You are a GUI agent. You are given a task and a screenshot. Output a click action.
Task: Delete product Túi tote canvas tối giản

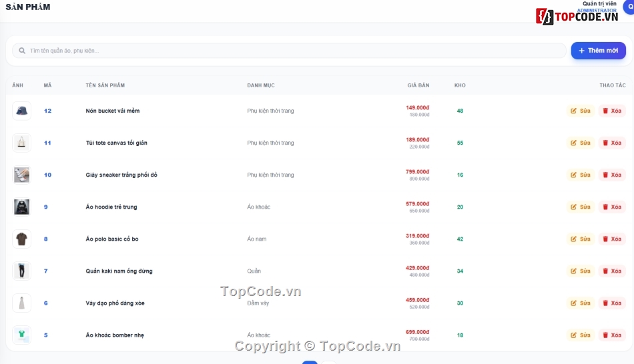coord(612,143)
